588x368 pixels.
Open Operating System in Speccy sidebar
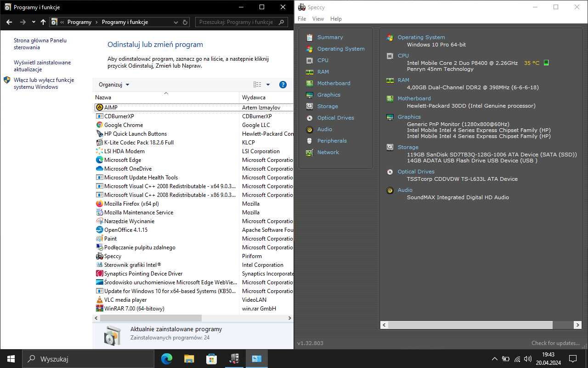[x=341, y=49]
